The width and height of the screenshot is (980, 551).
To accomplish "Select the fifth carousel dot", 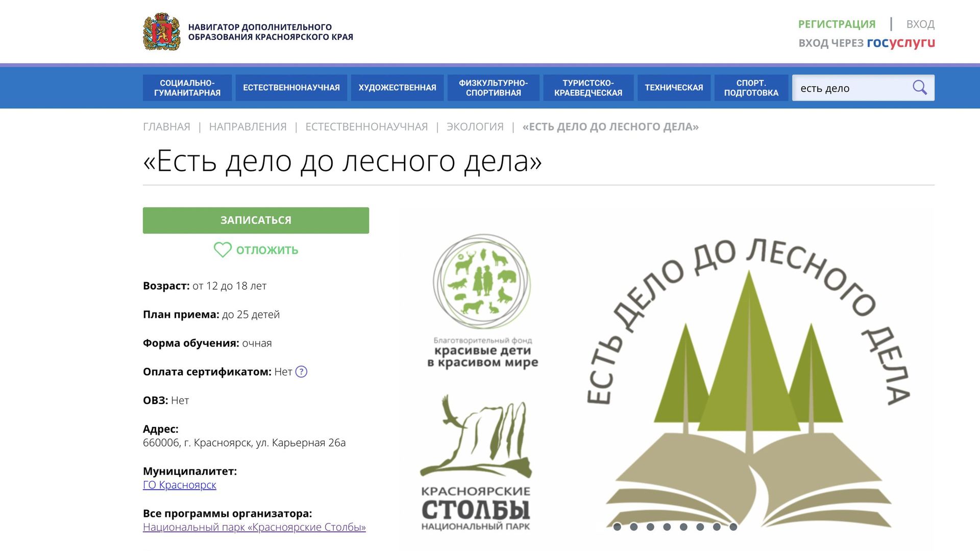I will 683,527.
